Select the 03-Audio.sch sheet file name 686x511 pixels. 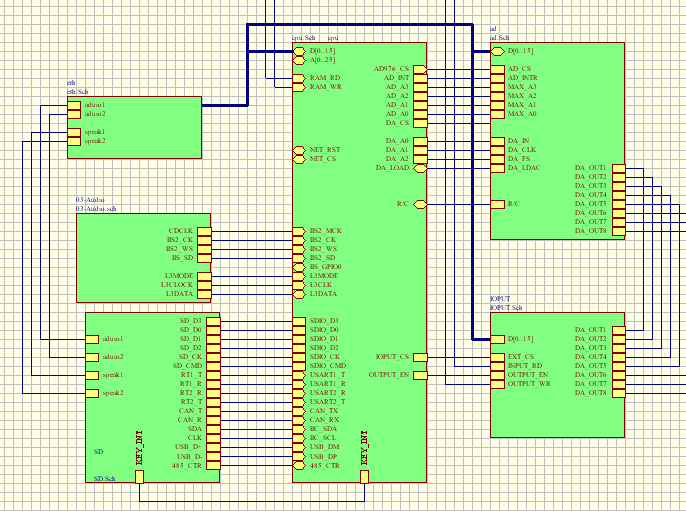coord(97,209)
